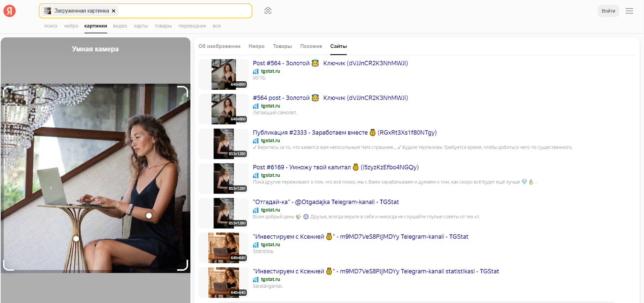Click tgstat.ru icon under Отгадай-ка
The width and height of the screenshot is (644, 303).
[x=256, y=210]
